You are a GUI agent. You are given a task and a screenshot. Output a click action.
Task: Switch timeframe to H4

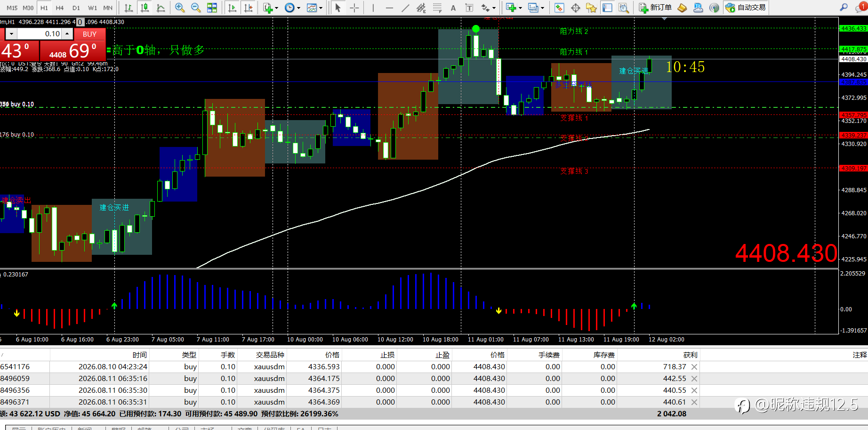point(60,8)
